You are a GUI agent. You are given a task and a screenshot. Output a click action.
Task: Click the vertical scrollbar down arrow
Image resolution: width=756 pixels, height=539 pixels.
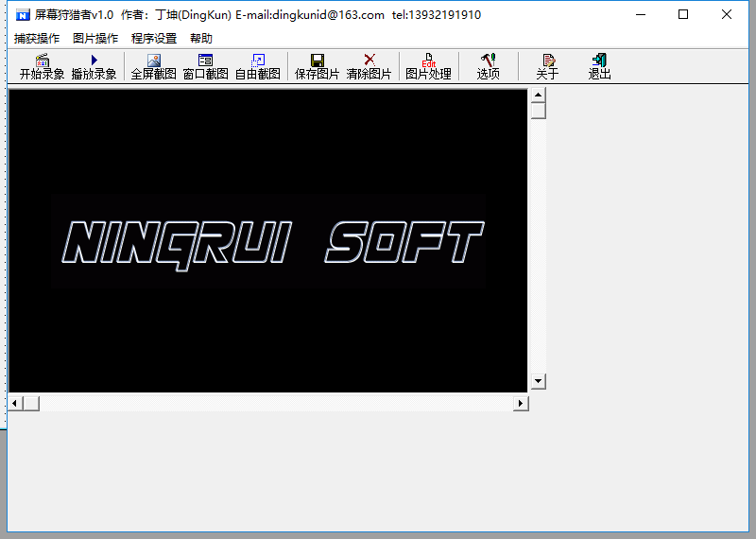[538, 381]
